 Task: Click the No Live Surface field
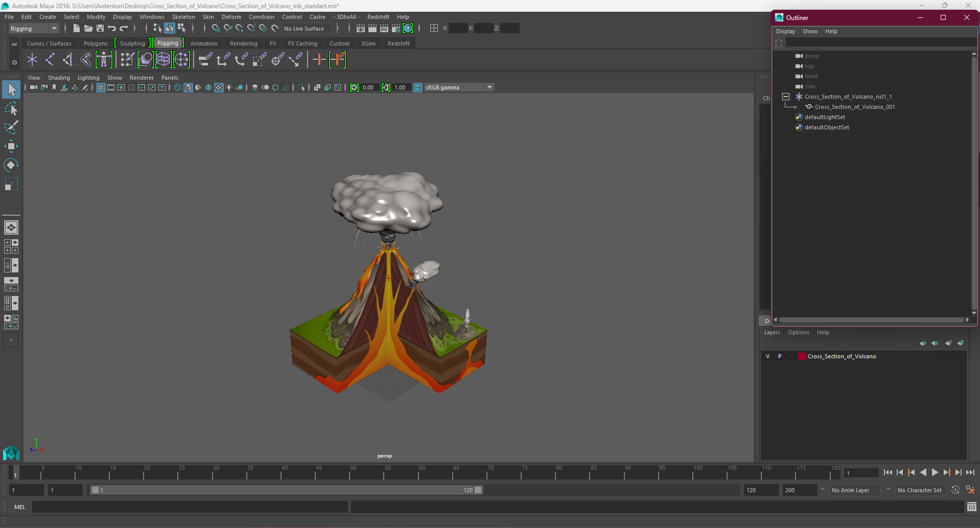click(x=307, y=29)
